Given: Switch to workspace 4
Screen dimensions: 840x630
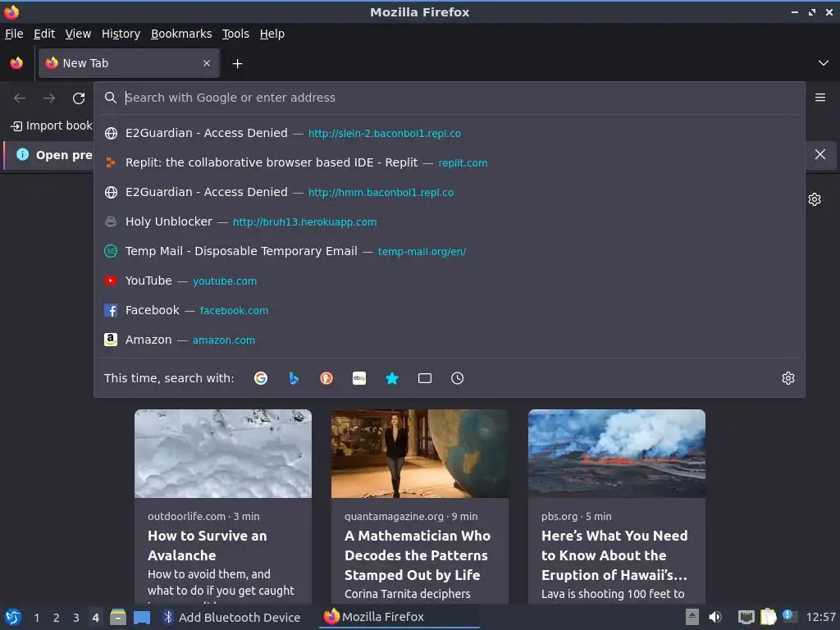Looking at the screenshot, I should click(x=95, y=618).
